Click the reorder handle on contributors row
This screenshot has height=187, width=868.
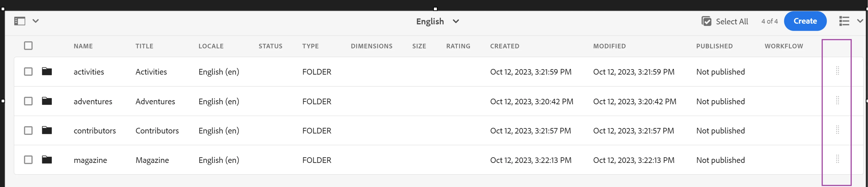click(837, 130)
